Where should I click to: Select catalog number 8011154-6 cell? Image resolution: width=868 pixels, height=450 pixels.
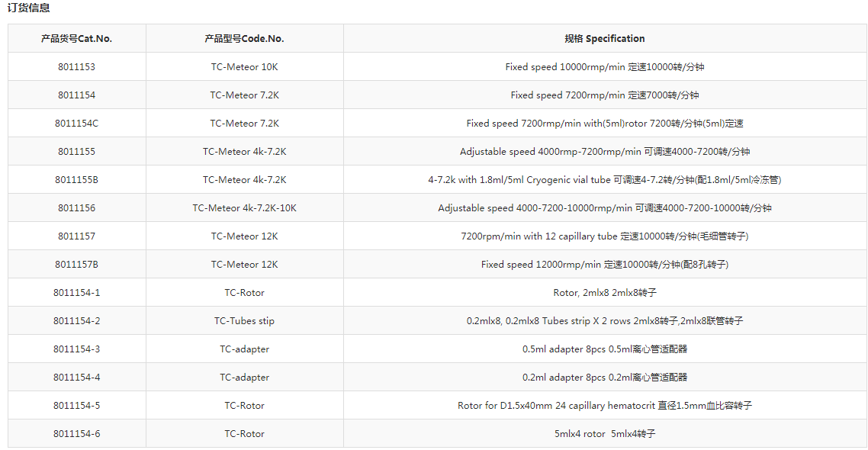click(x=77, y=433)
